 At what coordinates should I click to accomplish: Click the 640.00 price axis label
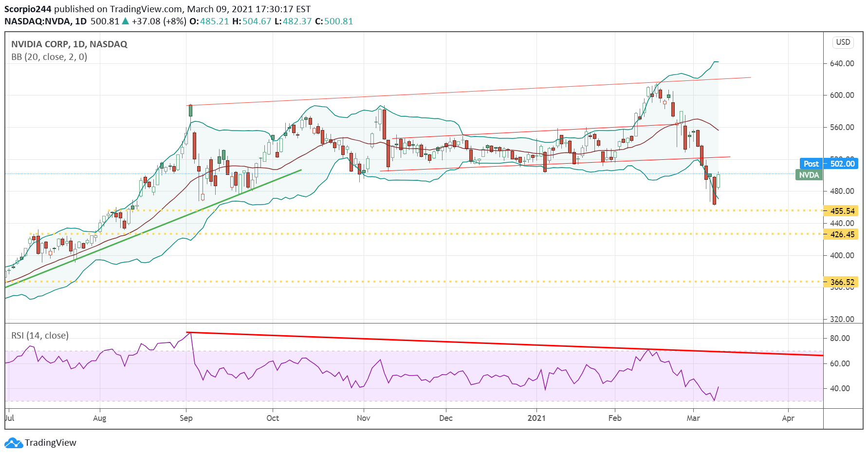(842, 63)
